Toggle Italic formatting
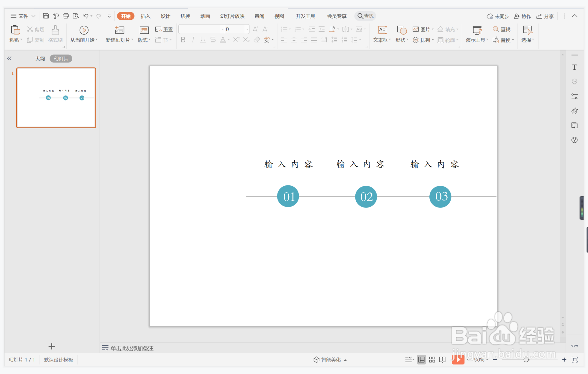This screenshot has height=374, width=588. coord(193,40)
